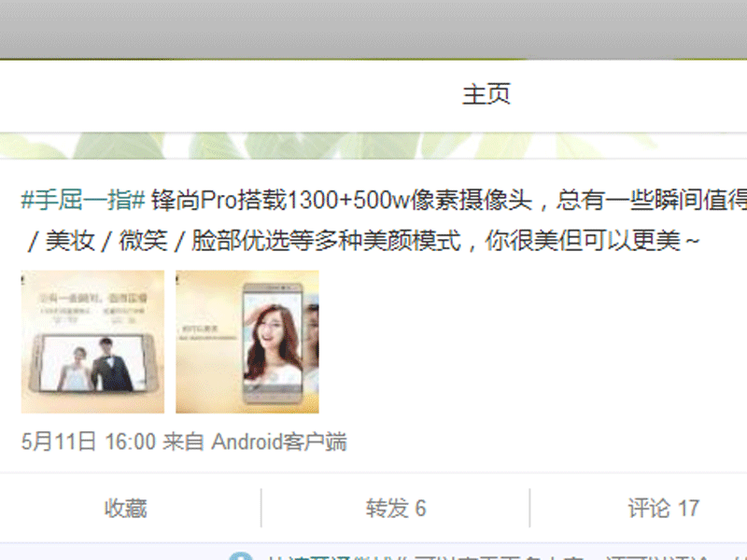Click the blue info icon at bottom
Viewport: 747px width, 560px height.
[241, 557]
